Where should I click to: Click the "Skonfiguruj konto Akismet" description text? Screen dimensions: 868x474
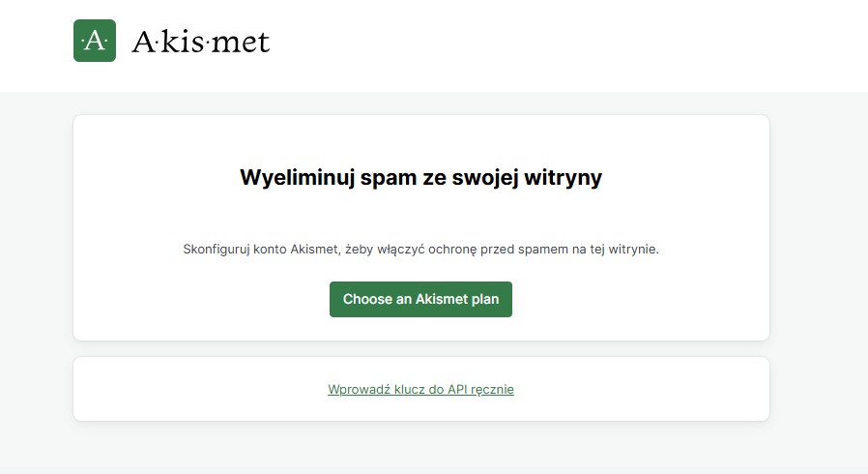point(420,250)
